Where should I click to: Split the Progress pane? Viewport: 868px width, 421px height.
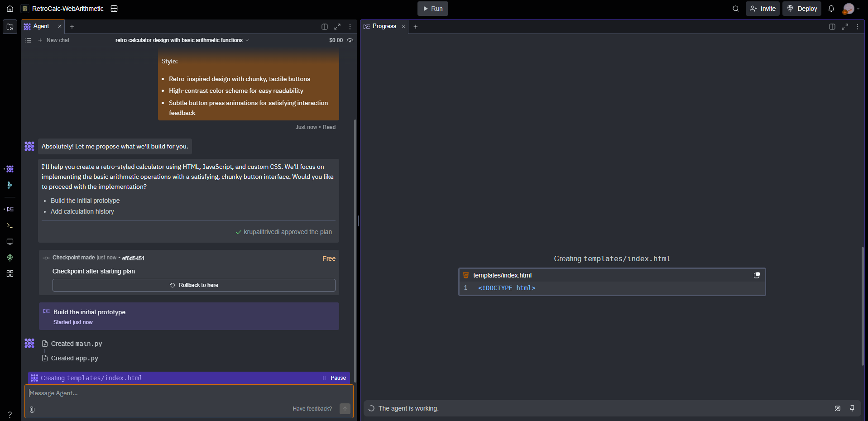[x=832, y=27]
